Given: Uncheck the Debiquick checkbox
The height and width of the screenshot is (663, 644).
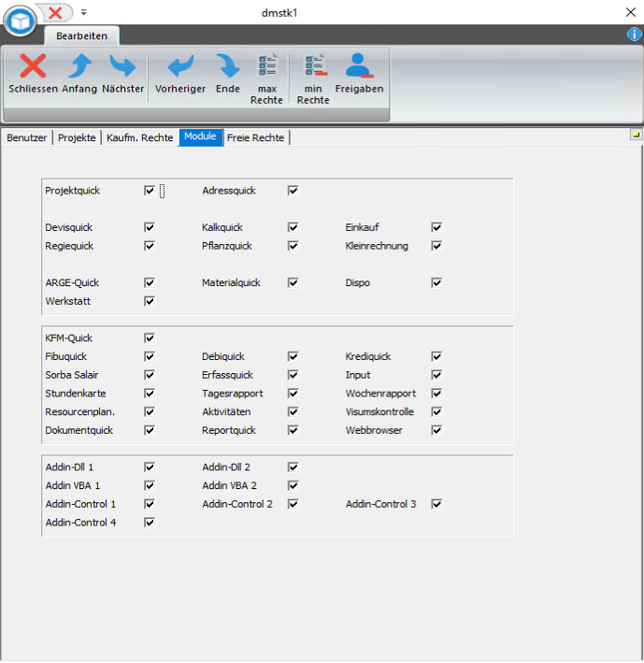Looking at the screenshot, I should click(293, 356).
